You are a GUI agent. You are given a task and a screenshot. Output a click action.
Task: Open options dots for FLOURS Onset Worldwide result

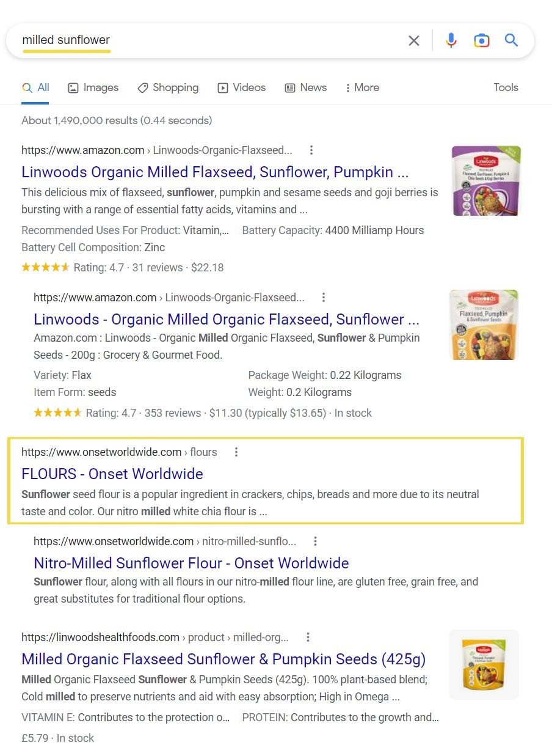236,452
